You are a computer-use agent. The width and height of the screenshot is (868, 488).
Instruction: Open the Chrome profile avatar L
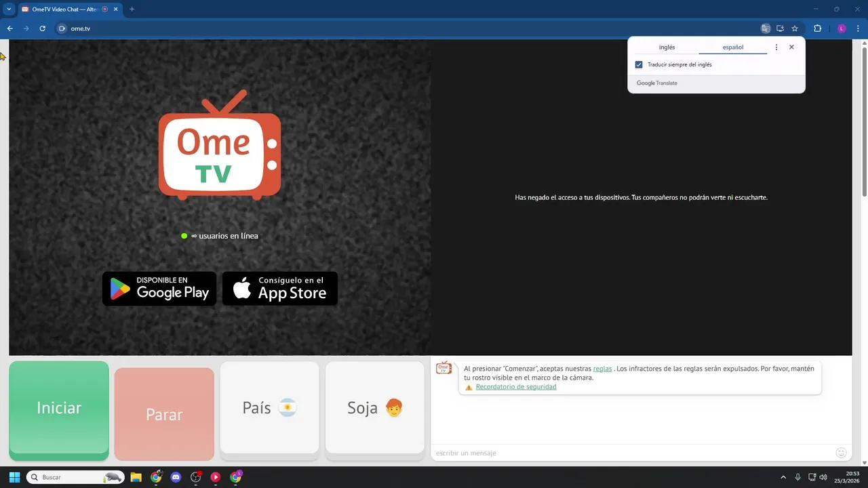point(842,28)
